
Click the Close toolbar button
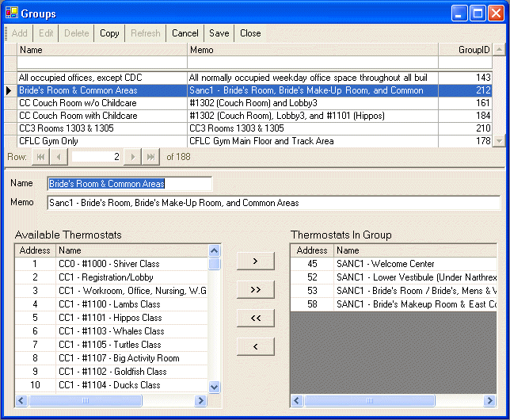[250, 33]
